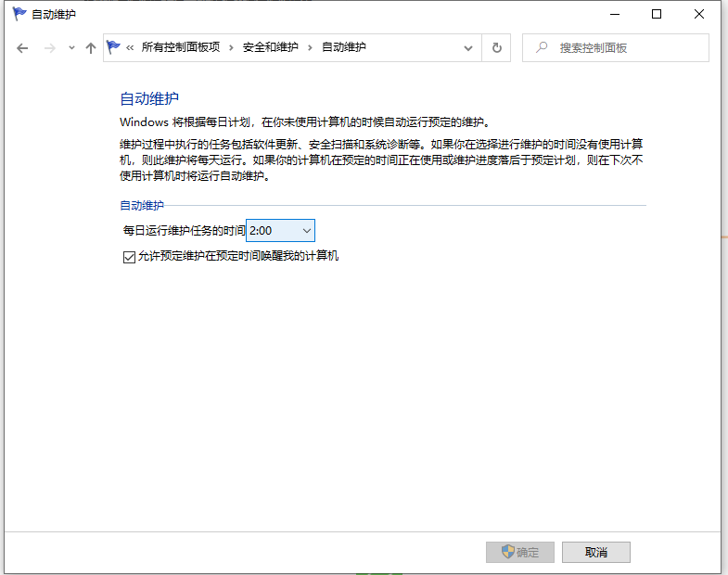The width and height of the screenshot is (728, 575).
Task: Close the 自动维护 window
Action: [699, 15]
